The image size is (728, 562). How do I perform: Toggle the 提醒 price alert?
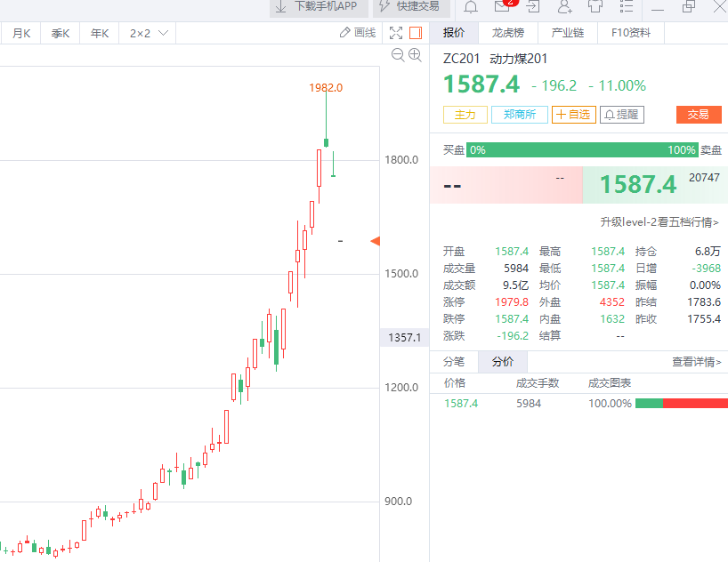[x=621, y=115]
